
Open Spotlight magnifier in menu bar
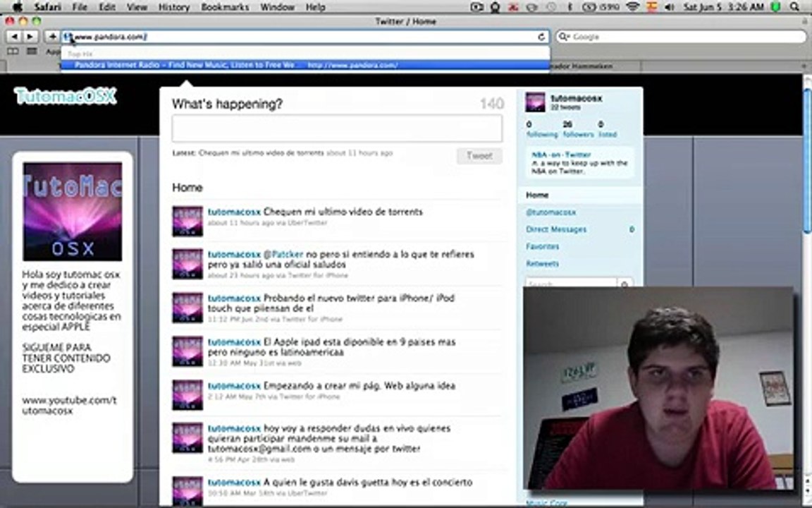(x=795, y=7)
